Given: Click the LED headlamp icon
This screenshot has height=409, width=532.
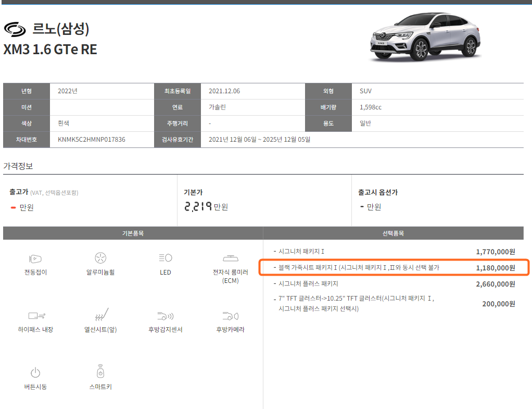Looking at the screenshot, I should (165, 258).
